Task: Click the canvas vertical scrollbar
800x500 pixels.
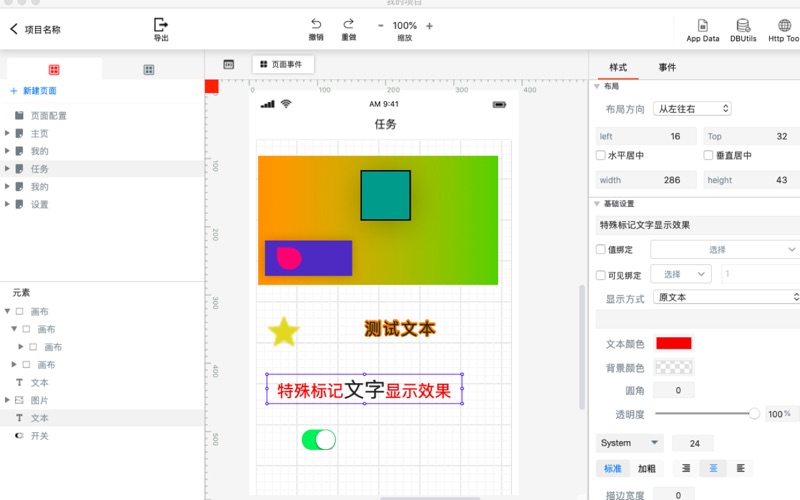Action: 582,347
